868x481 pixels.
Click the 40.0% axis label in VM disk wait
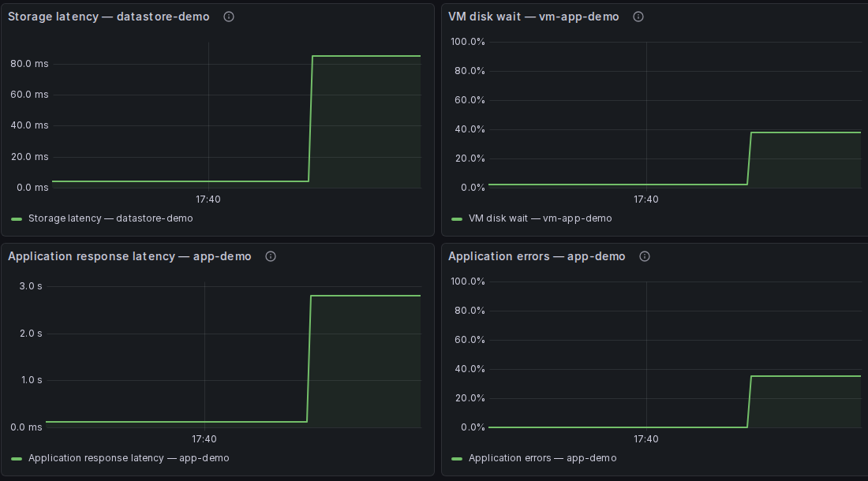point(470,129)
